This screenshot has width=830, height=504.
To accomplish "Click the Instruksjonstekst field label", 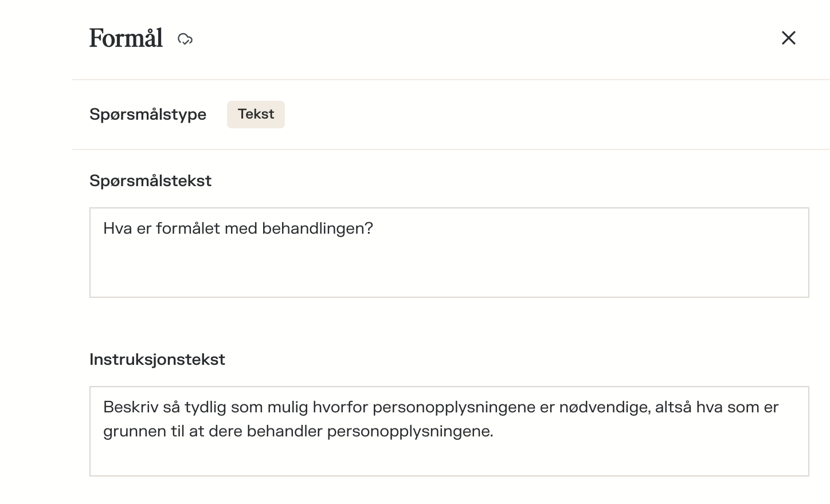I will (157, 359).
